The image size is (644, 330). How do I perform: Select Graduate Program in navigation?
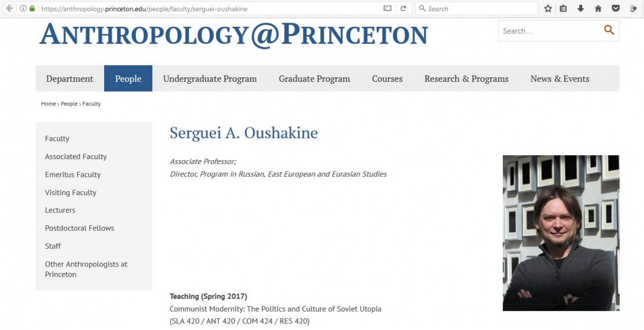pos(314,78)
